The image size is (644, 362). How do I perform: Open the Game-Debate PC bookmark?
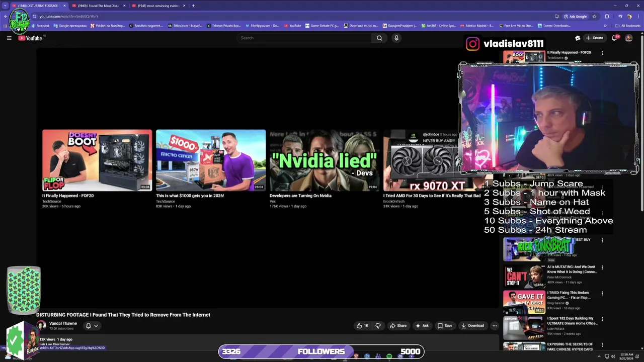coord(322,26)
